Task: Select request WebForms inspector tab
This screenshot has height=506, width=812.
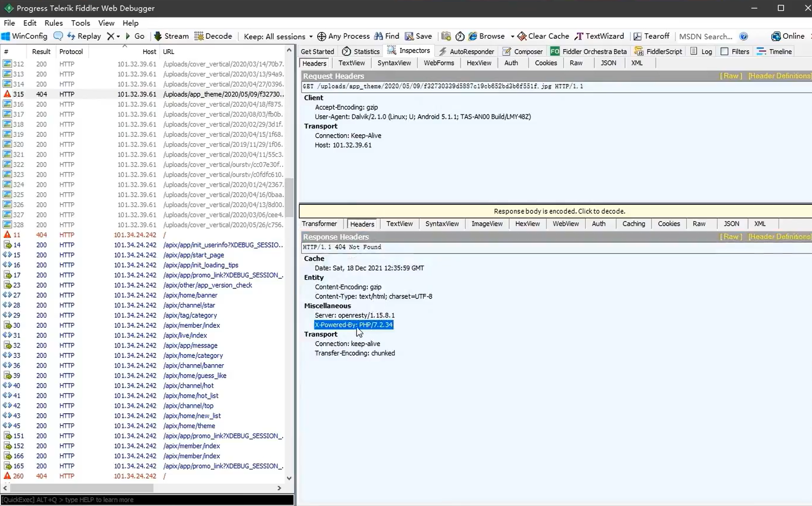Action: 439,63
